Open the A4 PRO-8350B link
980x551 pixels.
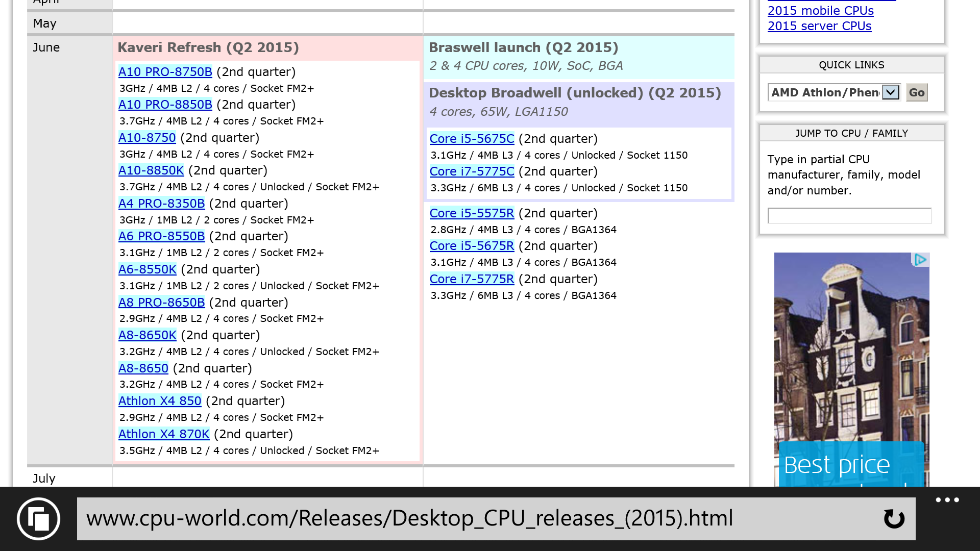click(161, 204)
